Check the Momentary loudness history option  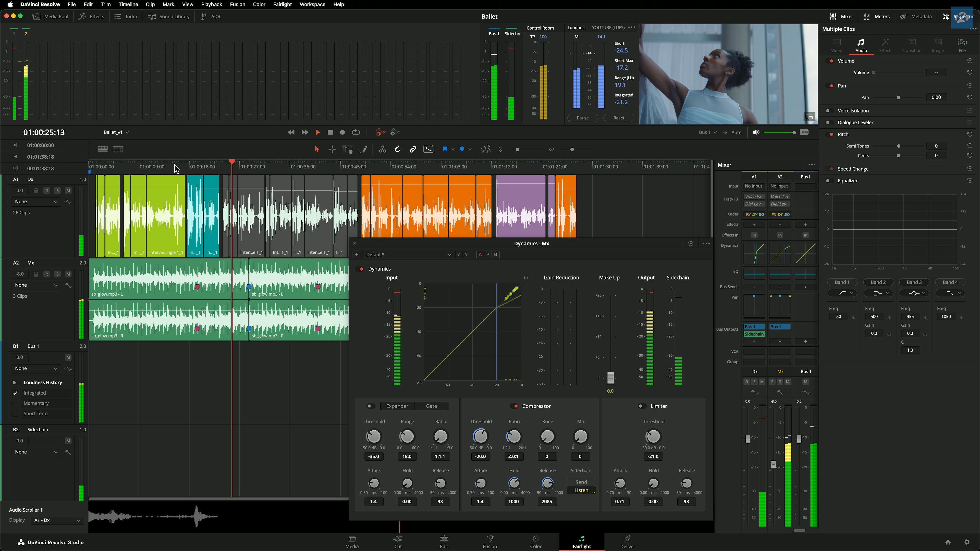[x=15, y=403]
